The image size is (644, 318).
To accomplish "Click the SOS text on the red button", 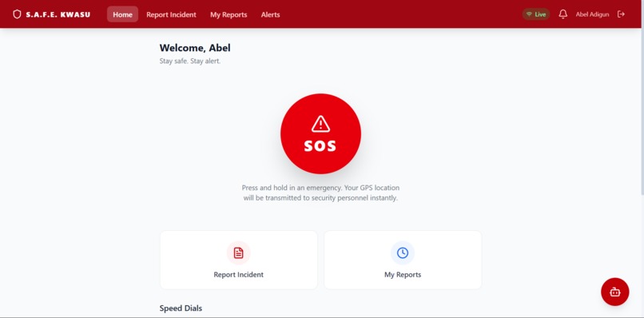I will (x=320, y=146).
